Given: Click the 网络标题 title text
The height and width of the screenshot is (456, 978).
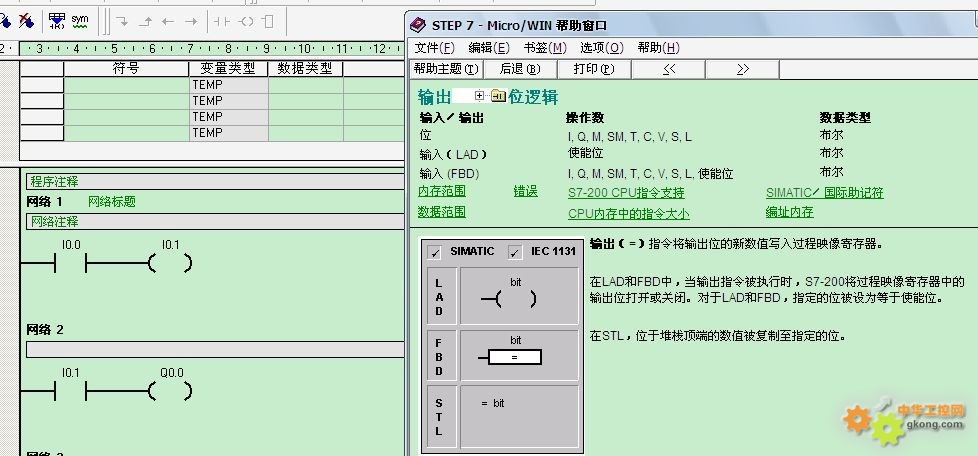Looking at the screenshot, I should [x=112, y=201].
